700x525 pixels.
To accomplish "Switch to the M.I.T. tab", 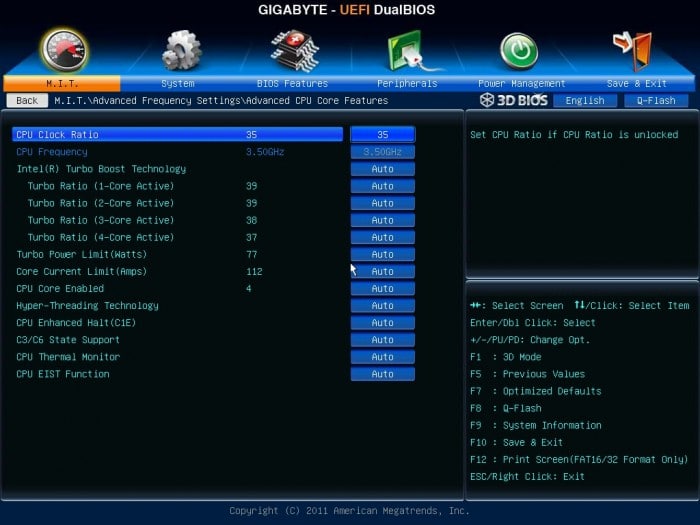I will point(62,83).
